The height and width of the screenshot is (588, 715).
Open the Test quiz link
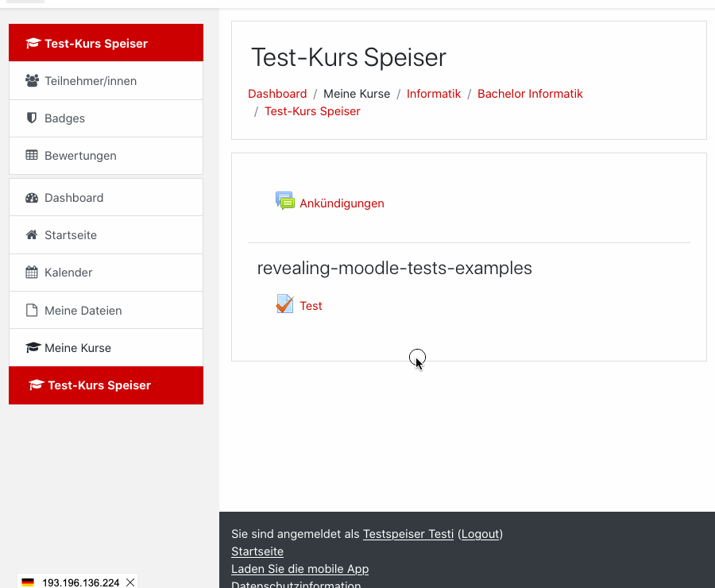(311, 306)
